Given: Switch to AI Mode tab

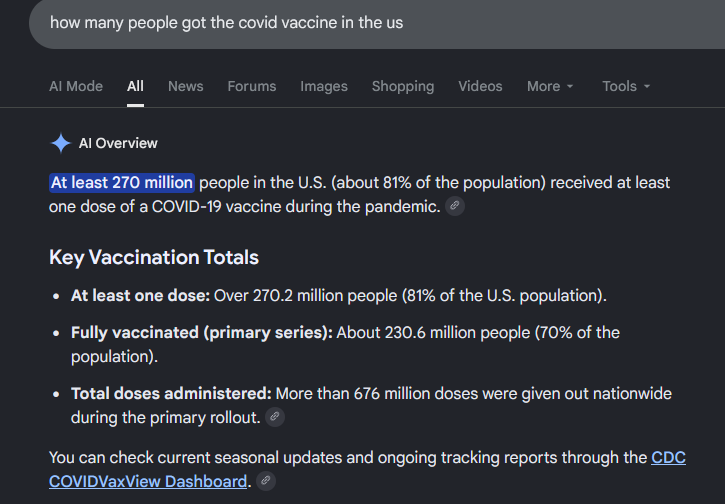Looking at the screenshot, I should (x=76, y=86).
